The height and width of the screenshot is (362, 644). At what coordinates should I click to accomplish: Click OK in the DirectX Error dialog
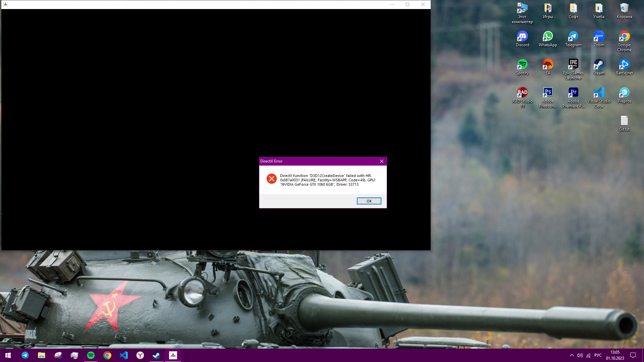pyautogui.click(x=369, y=201)
